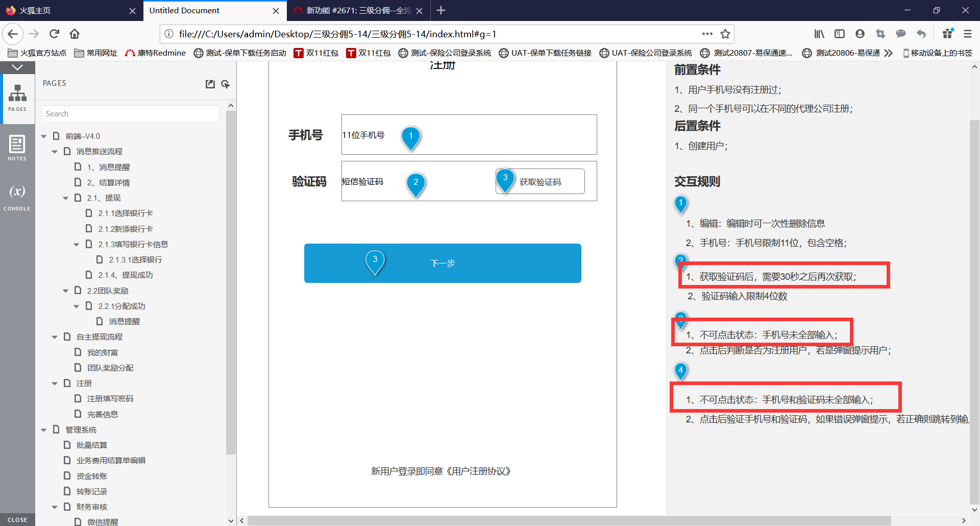Click the horizontal scrollbar under the prototype
980x526 pixels.
click(569, 520)
